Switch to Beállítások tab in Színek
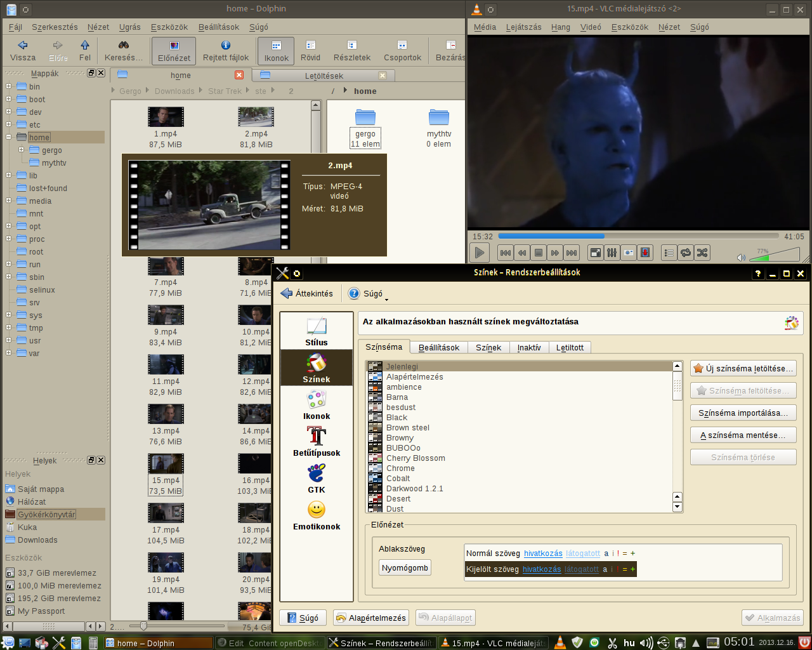Viewport: 812px width, 650px height. 439,347
